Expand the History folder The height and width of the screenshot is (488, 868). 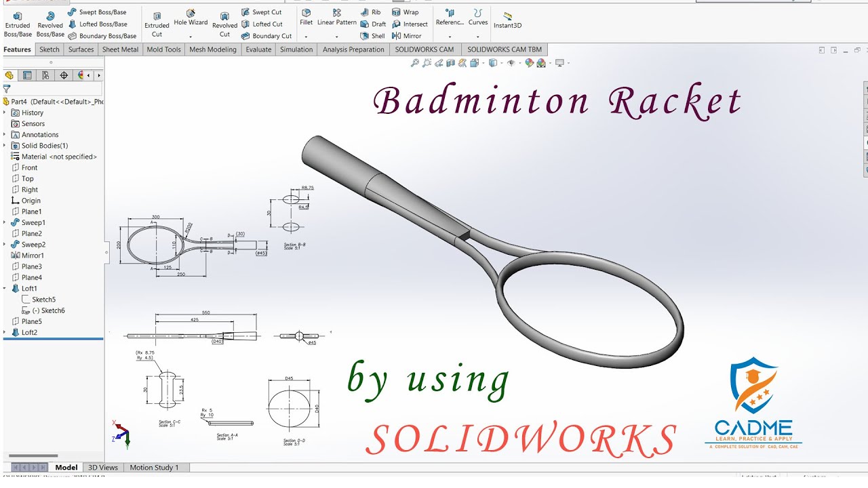(5, 113)
